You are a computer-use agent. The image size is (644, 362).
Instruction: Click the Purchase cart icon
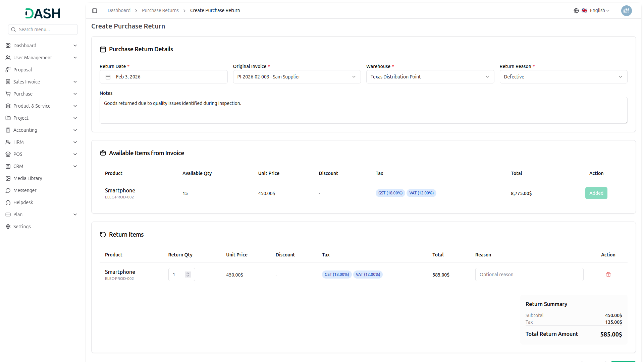8,94
